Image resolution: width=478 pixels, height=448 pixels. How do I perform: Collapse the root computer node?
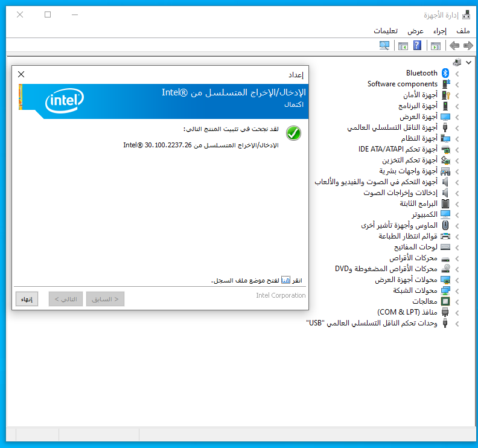point(468,63)
